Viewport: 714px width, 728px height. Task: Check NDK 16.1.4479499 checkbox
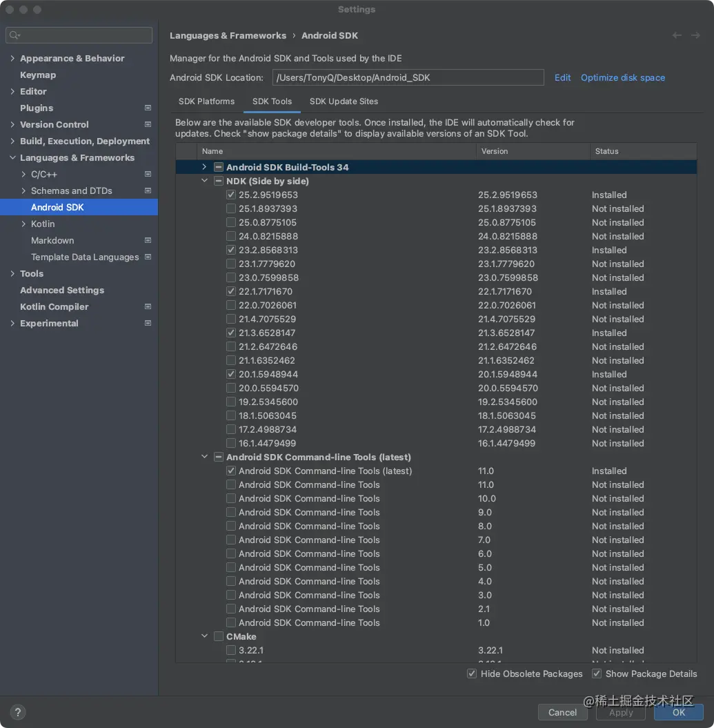click(230, 443)
